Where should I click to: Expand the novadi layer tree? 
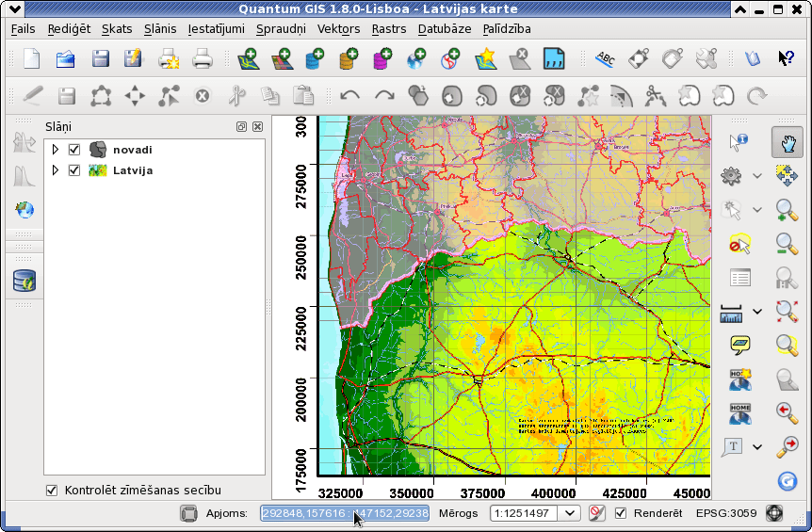click(56, 150)
